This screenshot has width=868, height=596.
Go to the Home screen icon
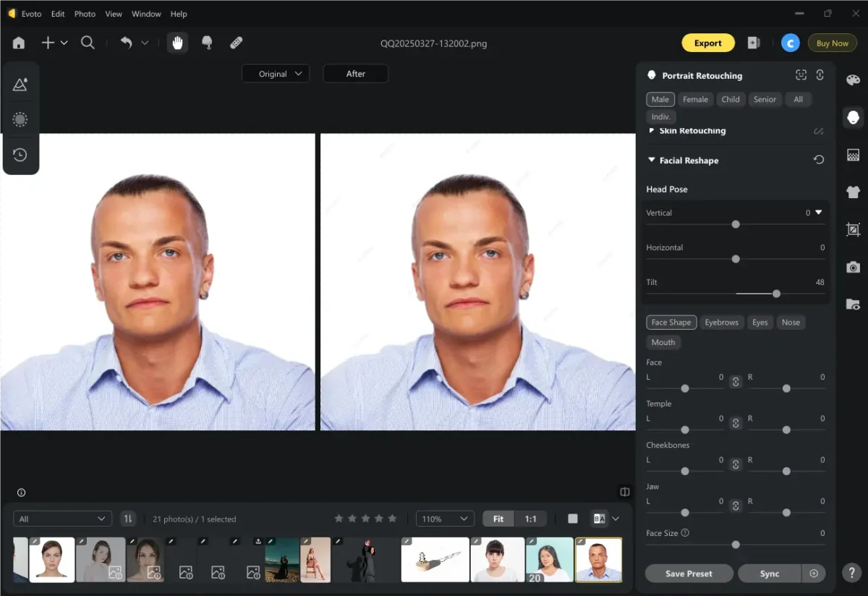point(19,43)
